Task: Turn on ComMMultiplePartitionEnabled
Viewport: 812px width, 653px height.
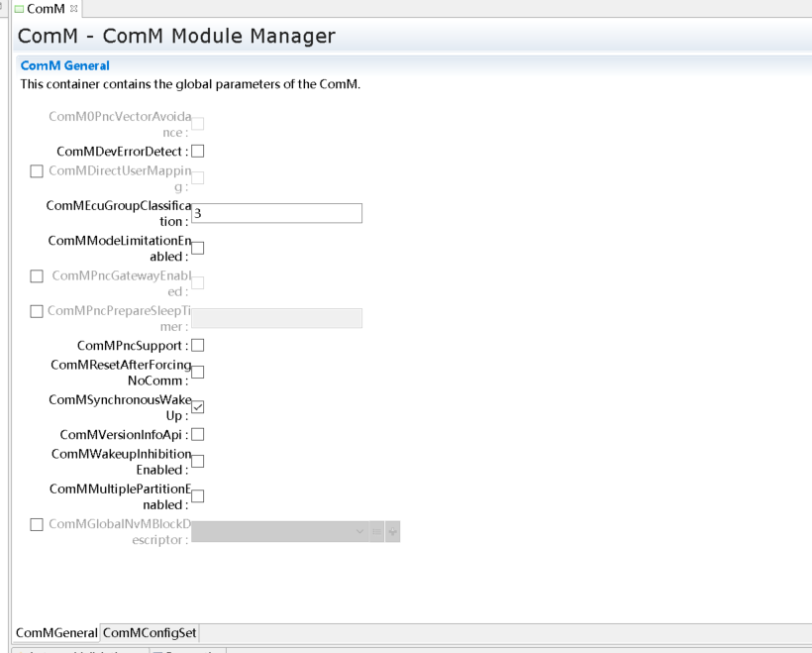Action: pos(198,496)
